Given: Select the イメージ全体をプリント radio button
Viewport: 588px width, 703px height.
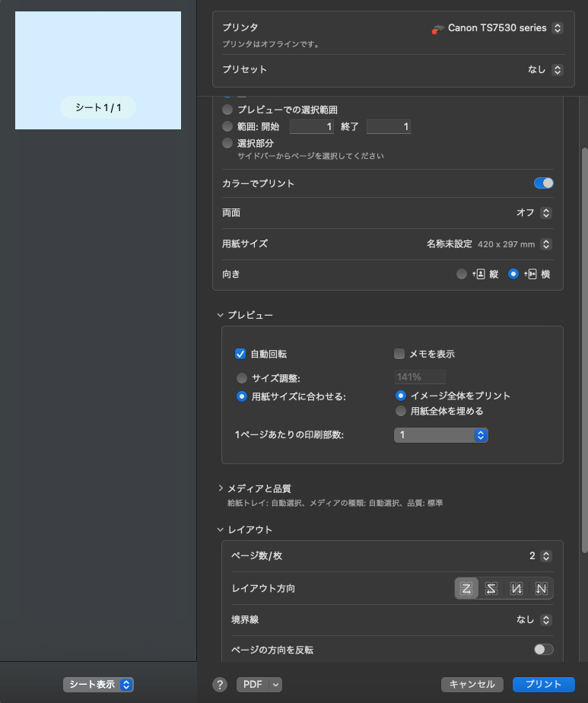Looking at the screenshot, I should point(401,396).
